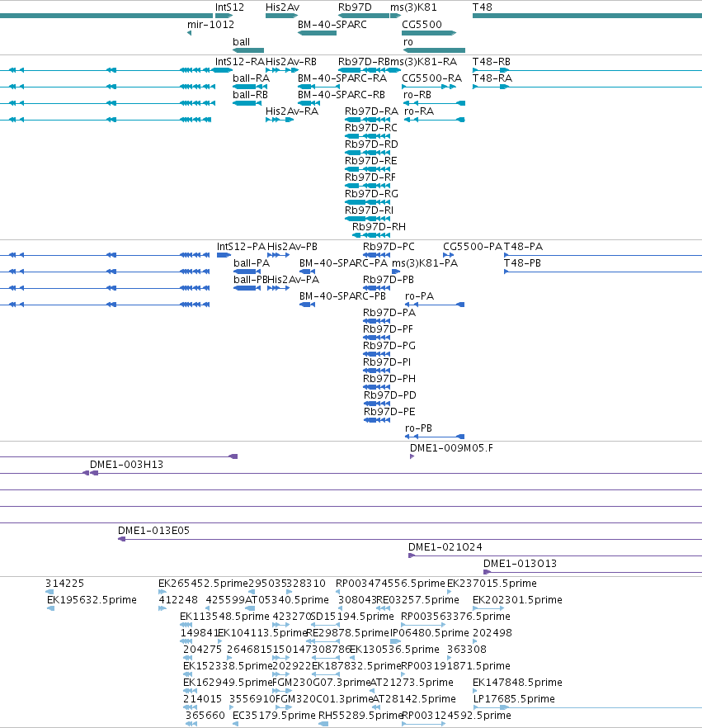
Task: Click EST LP17685.5prime
Action: click(514, 699)
